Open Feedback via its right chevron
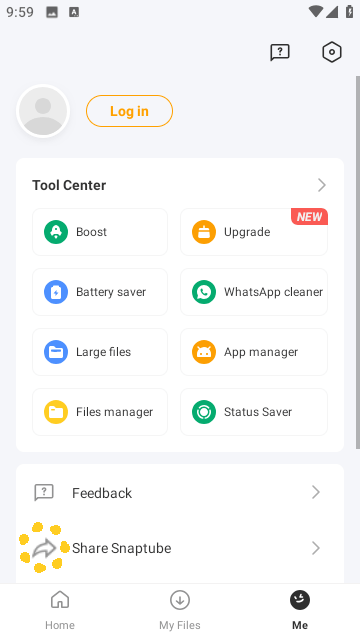The image size is (360, 640). coord(316,492)
